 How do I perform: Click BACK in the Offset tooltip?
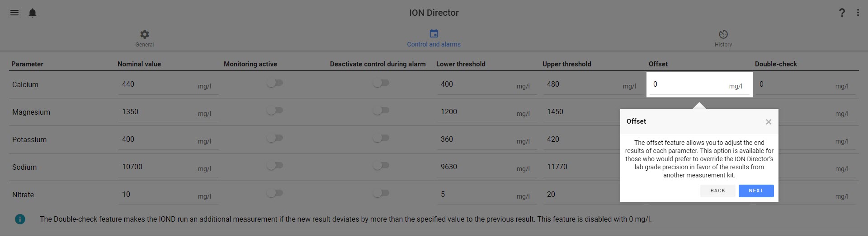tap(717, 191)
